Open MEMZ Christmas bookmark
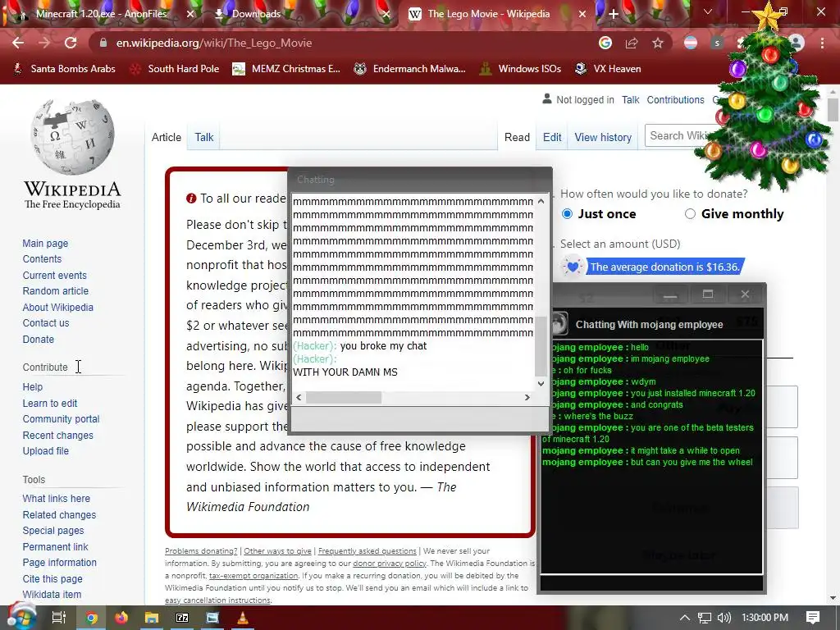This screenshot has height=630, width=840. coord(286,69)
